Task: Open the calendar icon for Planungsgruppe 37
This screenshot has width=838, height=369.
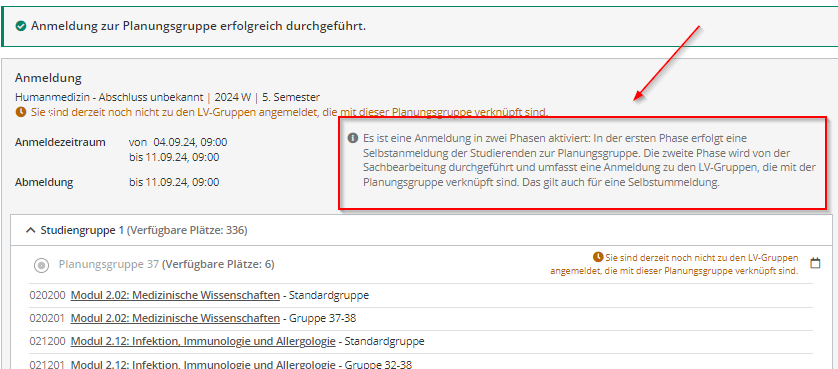Action: (x=815, y=263)
